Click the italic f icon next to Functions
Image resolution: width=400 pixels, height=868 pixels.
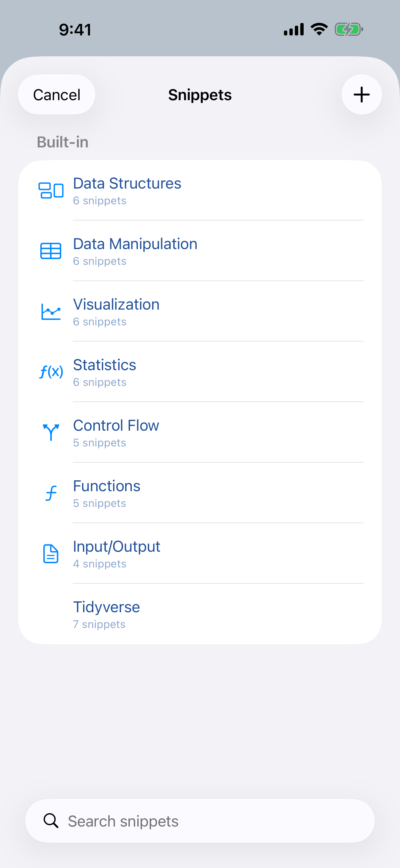pyautogui.click(x=50, y=493)
